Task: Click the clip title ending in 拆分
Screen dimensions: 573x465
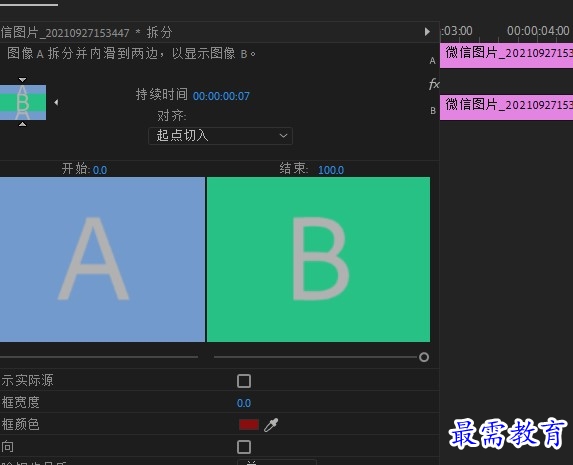Action: (86, 33)
